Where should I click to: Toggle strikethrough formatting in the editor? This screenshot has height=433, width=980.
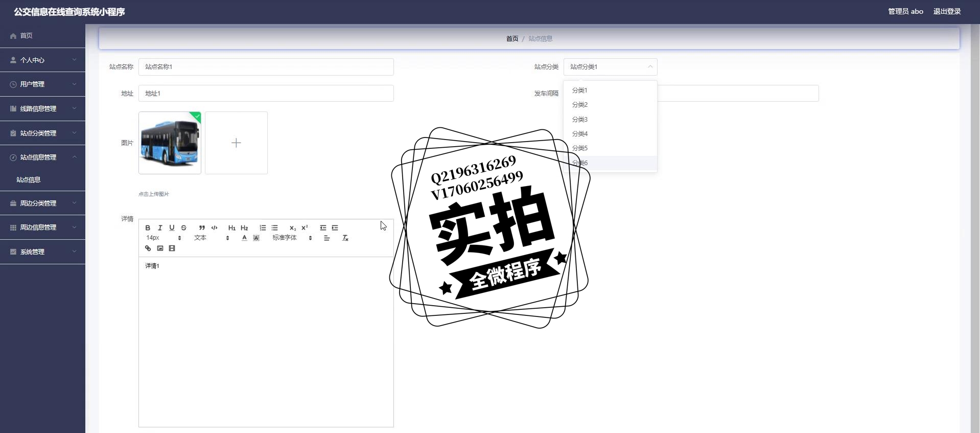[184, 228]
